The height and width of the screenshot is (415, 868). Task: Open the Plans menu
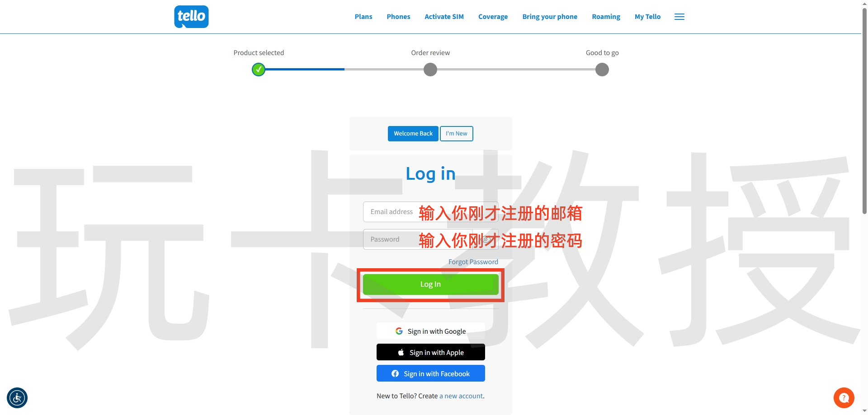coord(363,17)
